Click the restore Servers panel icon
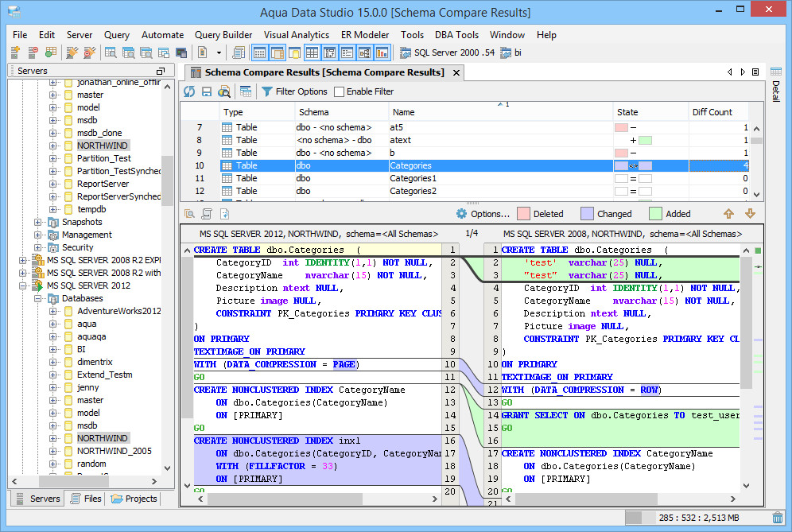 [x=161, y=71]
